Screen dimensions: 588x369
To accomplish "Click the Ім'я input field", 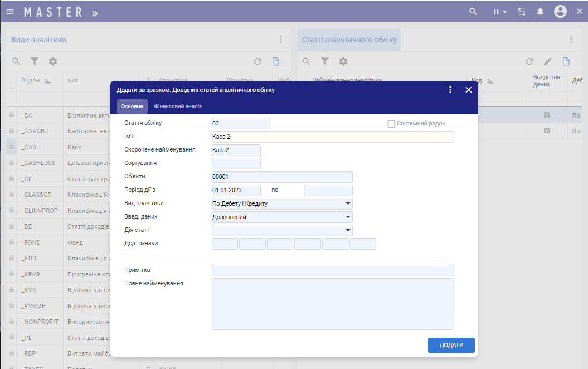I will click(x=332, y=137).
